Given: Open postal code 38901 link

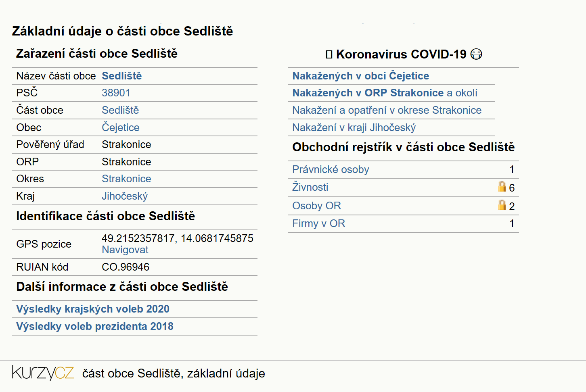Looking at the screenshot, I should [x=116, y=93].
